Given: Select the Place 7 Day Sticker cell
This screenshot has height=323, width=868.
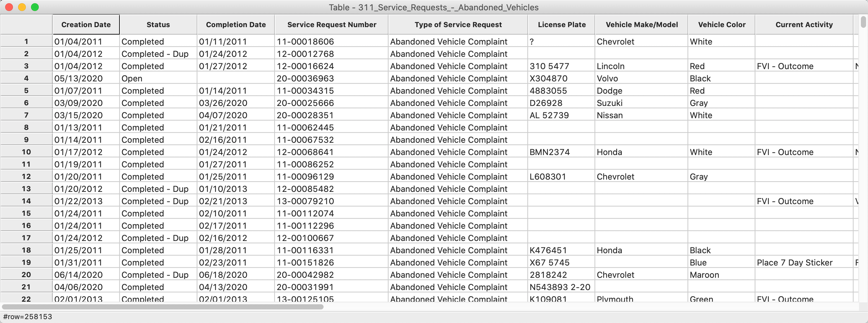Looking at the screenshot, I should click(x=804, y=262).
